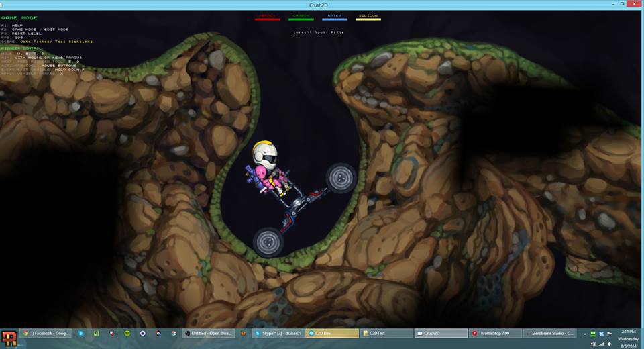
Task: Click the purple circular taskbar icon
Action: 142,333
